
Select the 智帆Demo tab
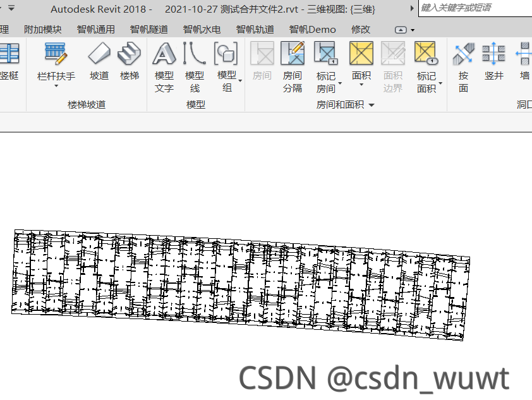[x=311, y=29]
